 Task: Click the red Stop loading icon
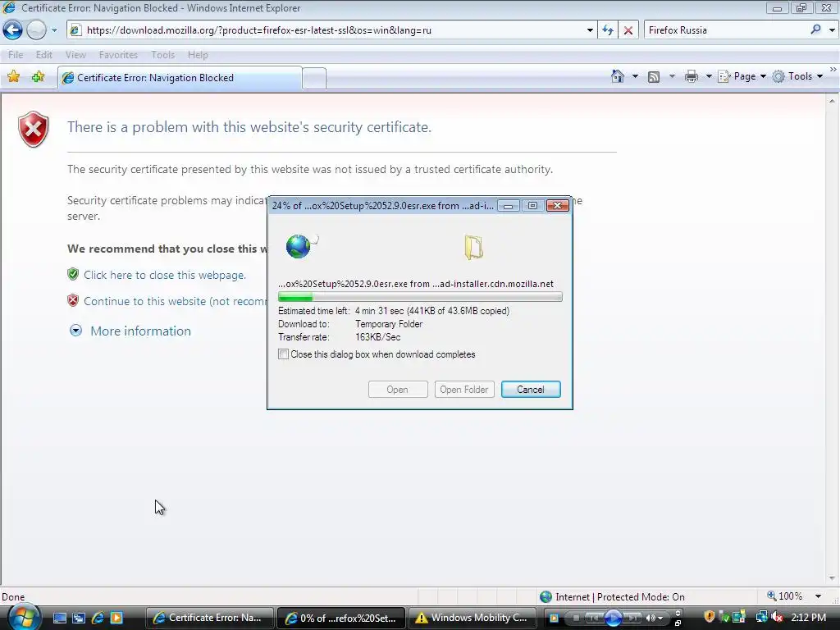click(628, 30)
